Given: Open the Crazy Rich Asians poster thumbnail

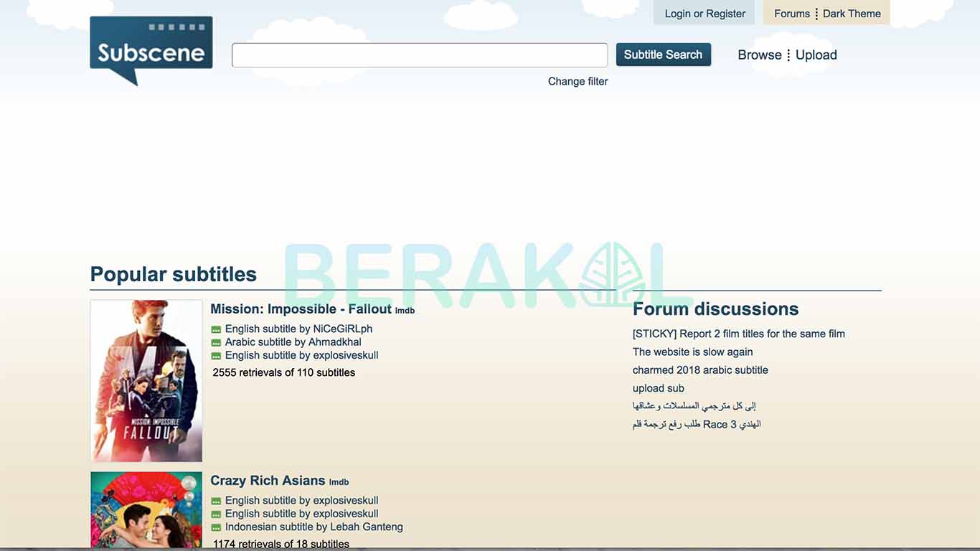Looking at the screenshot, I should [x=146, y=511].
